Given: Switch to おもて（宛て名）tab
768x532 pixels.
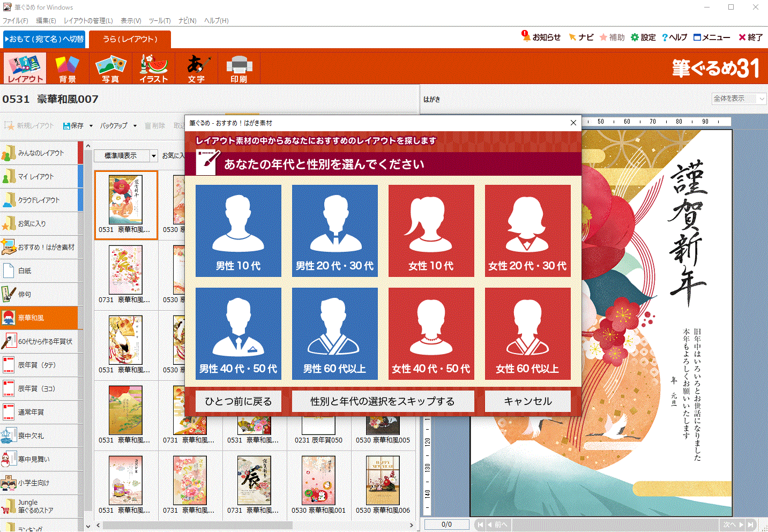Looking at the screenshot, I should [44, 39].
